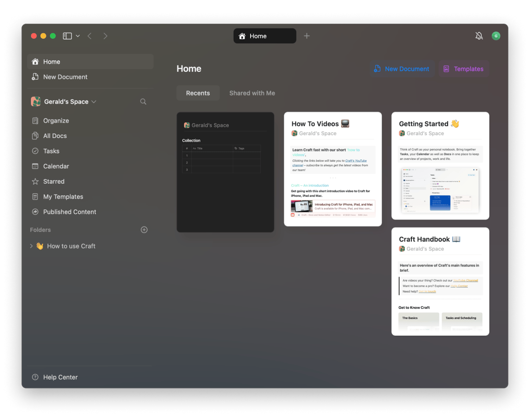This screenshot has width=528, height=420.
Task: Click the muted notifications bell icon
Action: point(479,36)
